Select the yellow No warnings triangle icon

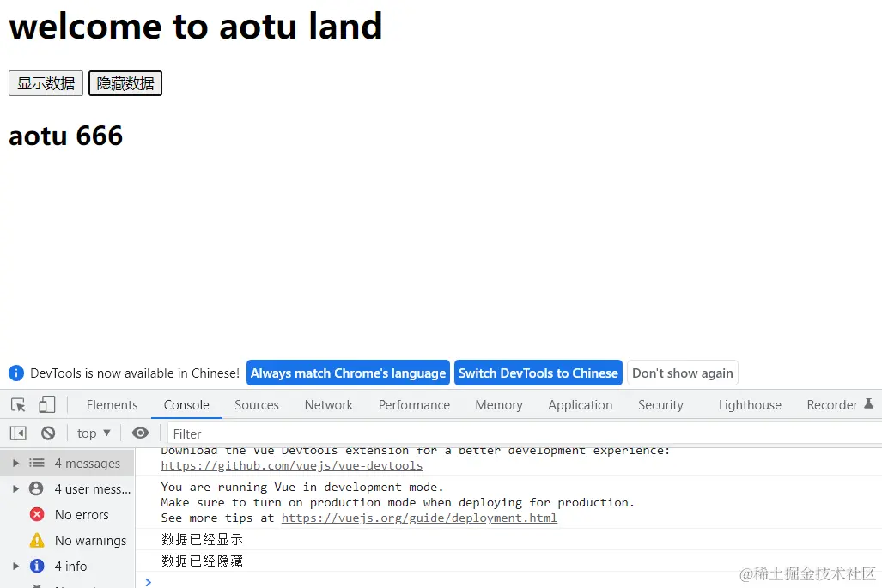pyautogui.click(x=37, y=540)
